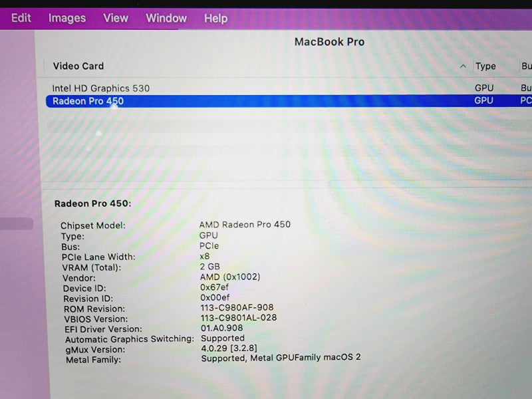Click the 'AMD Radeon Pro 450' chipset value

pos(245,225)
